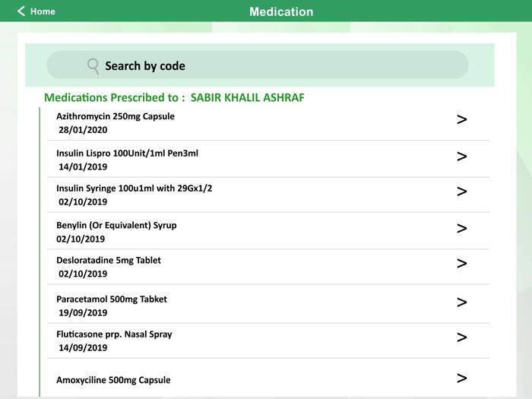Open Fluticasone prp. Nasal Spray item
This screenshot has width=532, height=399.
tap(268, 341)
